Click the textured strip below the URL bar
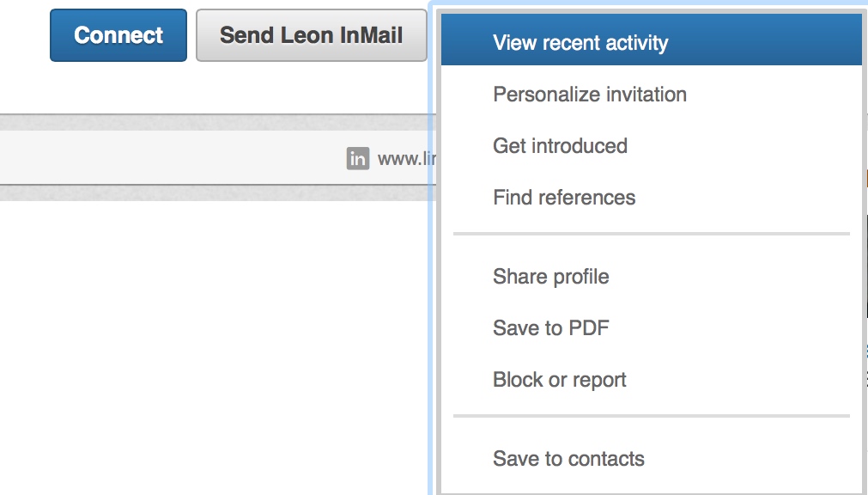The image size is (868, 495). pyautogui.click(x=215, y=192)
